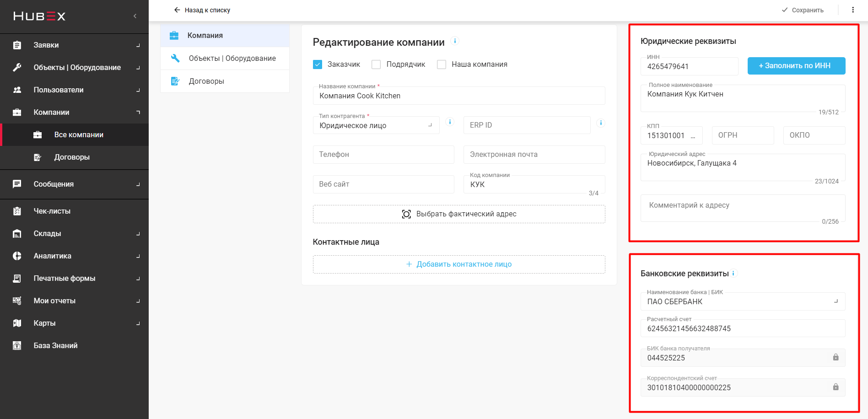Collapse the sidebar with the chevron arrow
The image size is (868, 419).
[135, 16]
